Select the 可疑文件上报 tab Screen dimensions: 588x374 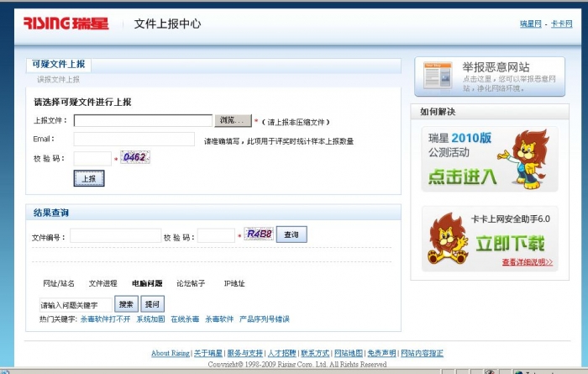point(59,64)
